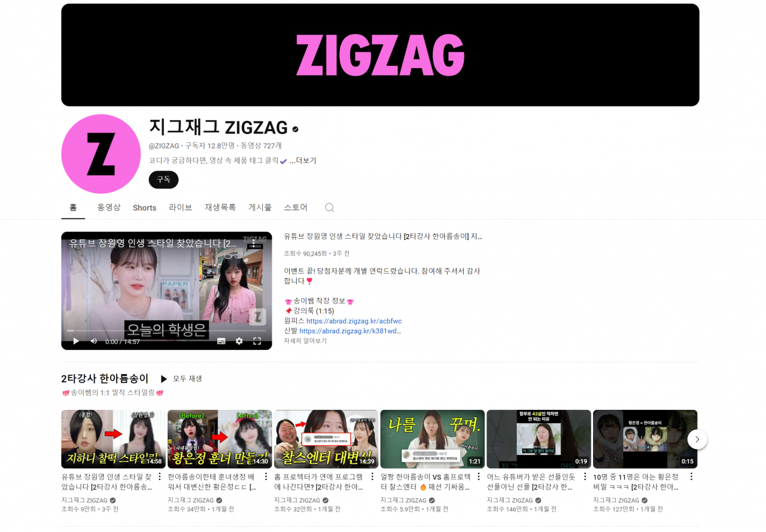The height and width of the screenshot is (532, 766).
Task: Jump to the (1:15) timestamp link
Action: [325, 311]
